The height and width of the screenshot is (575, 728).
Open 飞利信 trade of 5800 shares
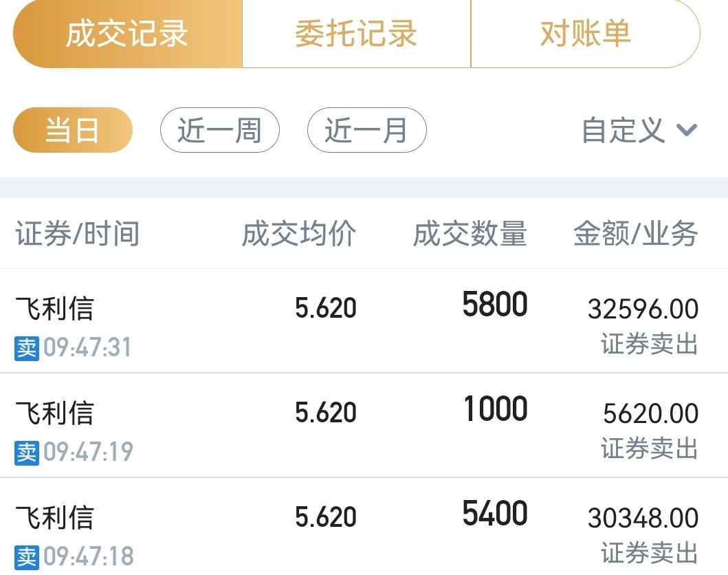tap(364, 321)
